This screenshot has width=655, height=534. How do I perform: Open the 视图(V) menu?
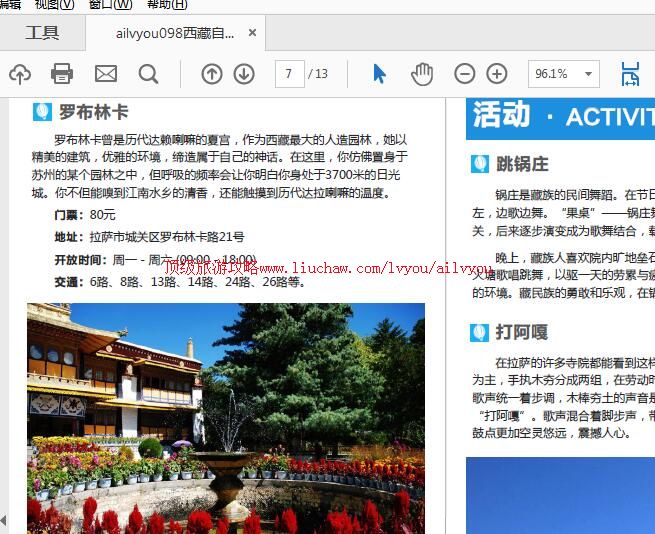pyautogui.click(x=54, y=4)
